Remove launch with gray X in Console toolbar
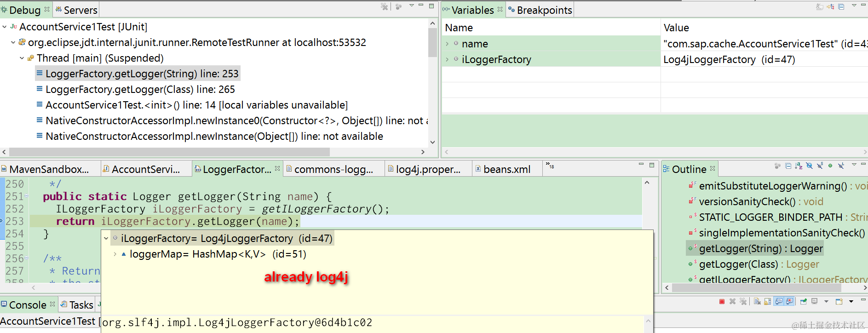 [732, 301]
